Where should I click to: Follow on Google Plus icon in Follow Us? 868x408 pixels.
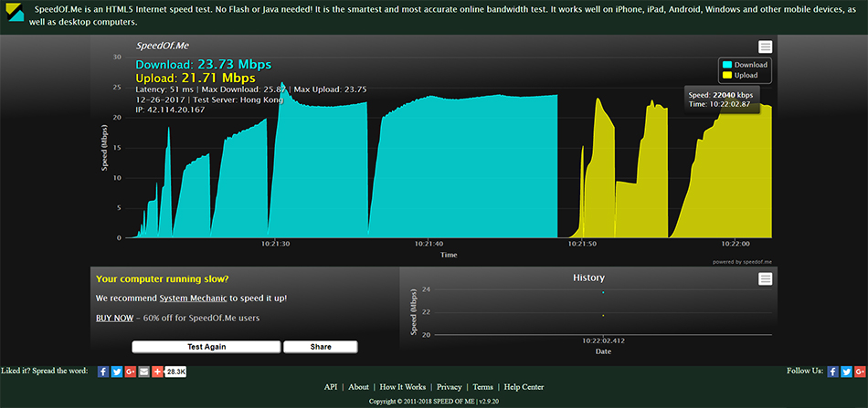coord(860,371)
